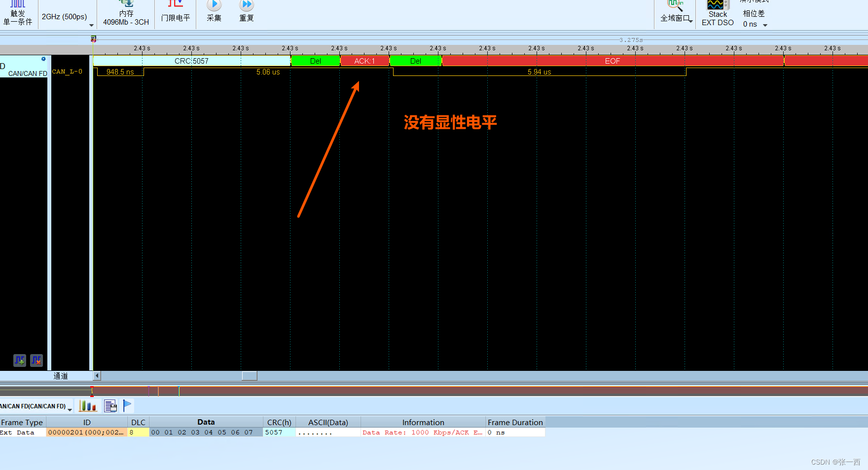
Task: Click the trigger marker icon above the ruler
Action: 93,39
